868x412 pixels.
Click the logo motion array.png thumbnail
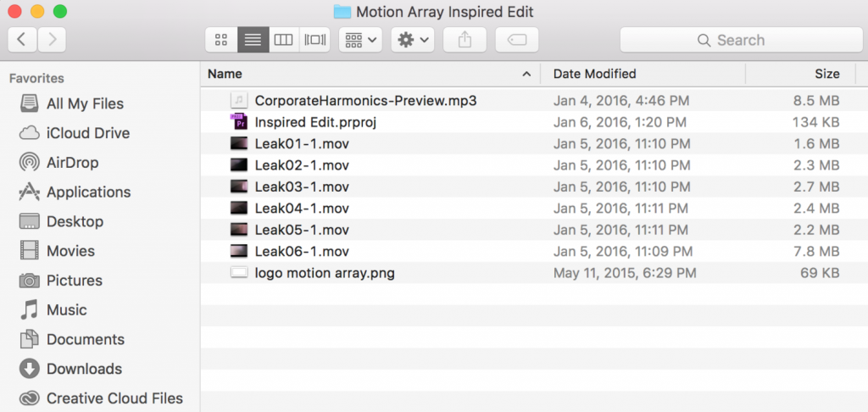(238, 272)
